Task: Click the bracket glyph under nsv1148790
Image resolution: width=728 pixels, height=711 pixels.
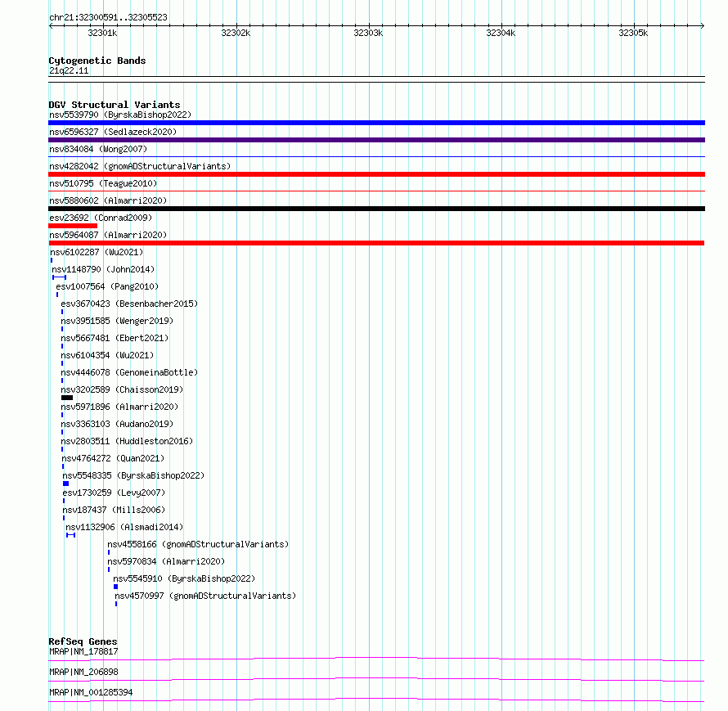Action: [60, 277]
